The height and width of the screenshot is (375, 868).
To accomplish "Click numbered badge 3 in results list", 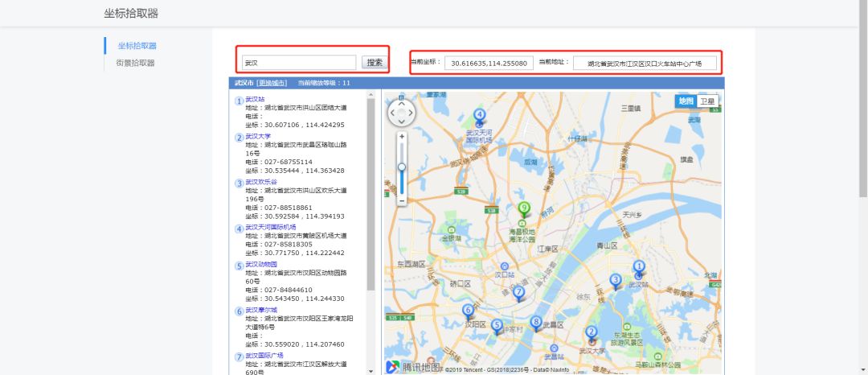I will [240, 183].
